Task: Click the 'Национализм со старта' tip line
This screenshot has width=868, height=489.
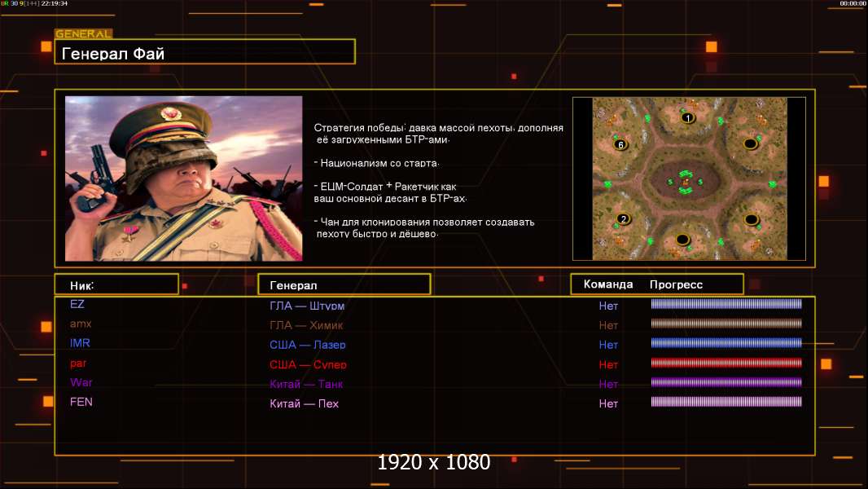Action: (376, 163)
